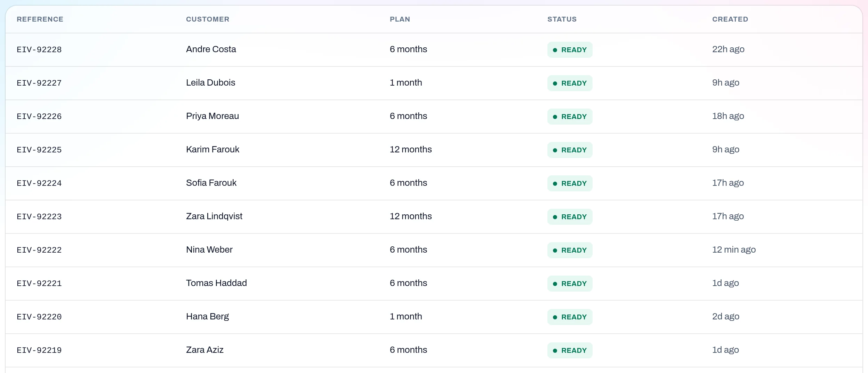Click the '12 min ago' created time
Image resolution: width=868 pixels, height=373 pixels.
(x=734, y=250)
